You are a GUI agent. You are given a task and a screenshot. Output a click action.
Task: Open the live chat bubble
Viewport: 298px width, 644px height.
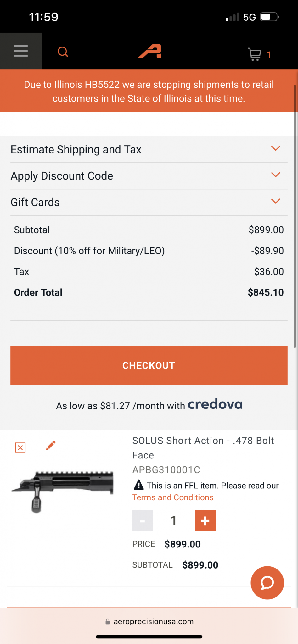click(x=267, y=583)
